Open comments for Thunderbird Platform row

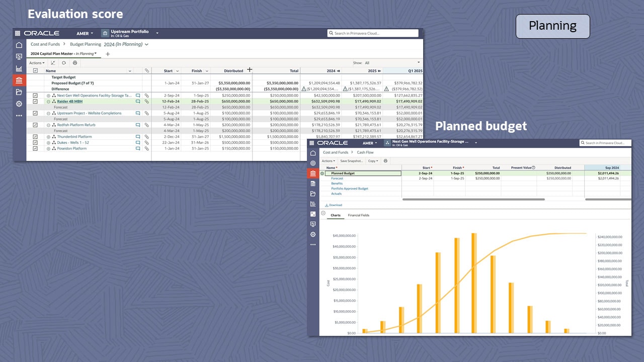(138, 137)
